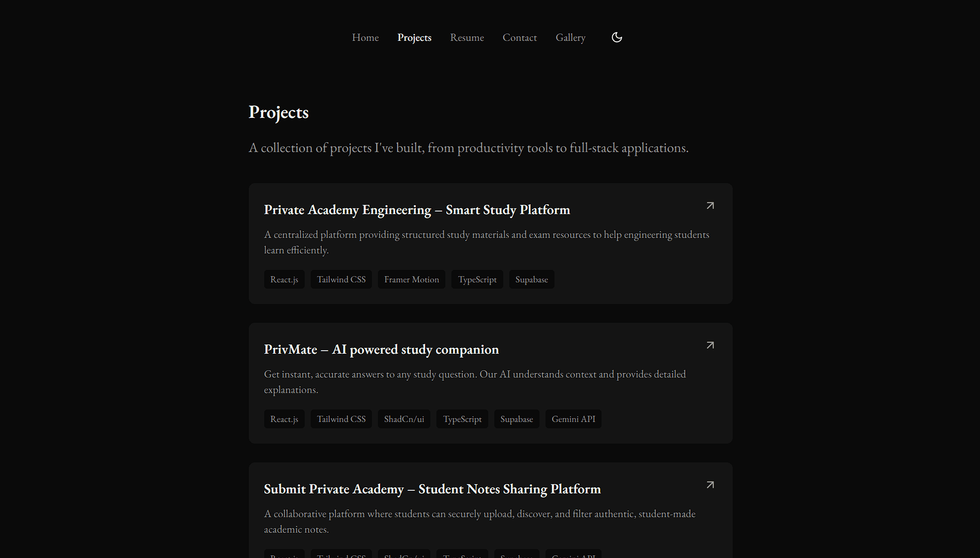Select the Gemini API tag under PrivMate

point(573,419)
